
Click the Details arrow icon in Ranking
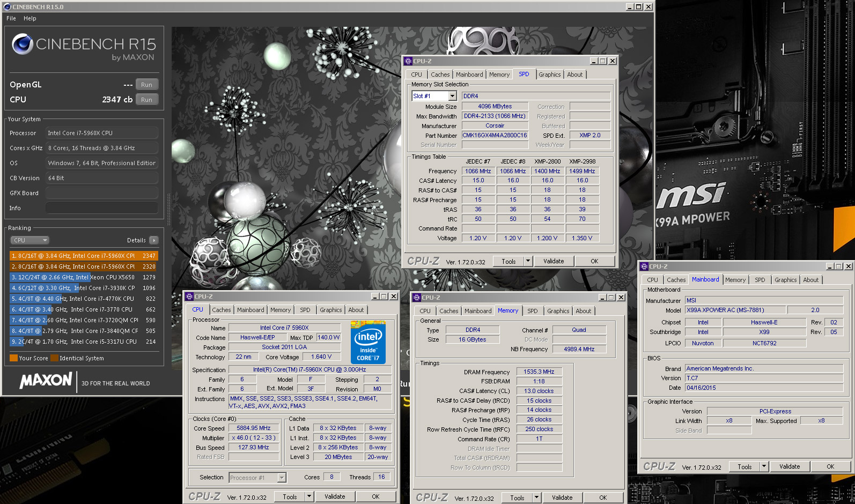[x=154, y=240]
